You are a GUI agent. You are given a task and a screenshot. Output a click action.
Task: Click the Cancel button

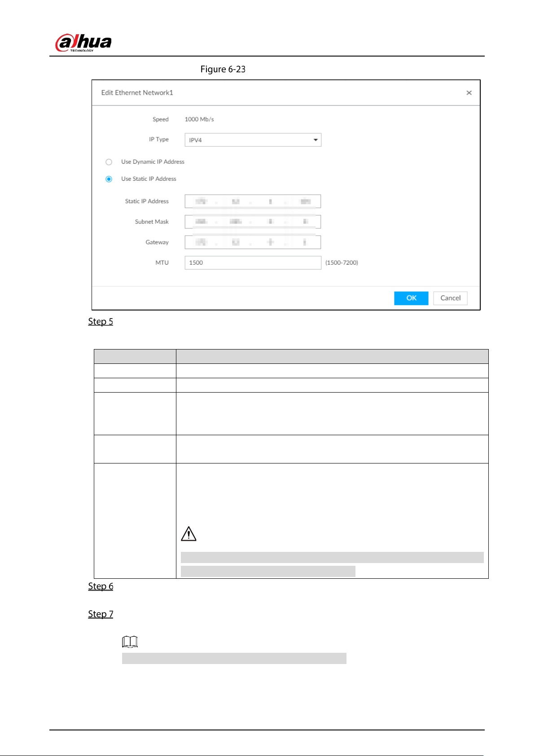(450, 298)
